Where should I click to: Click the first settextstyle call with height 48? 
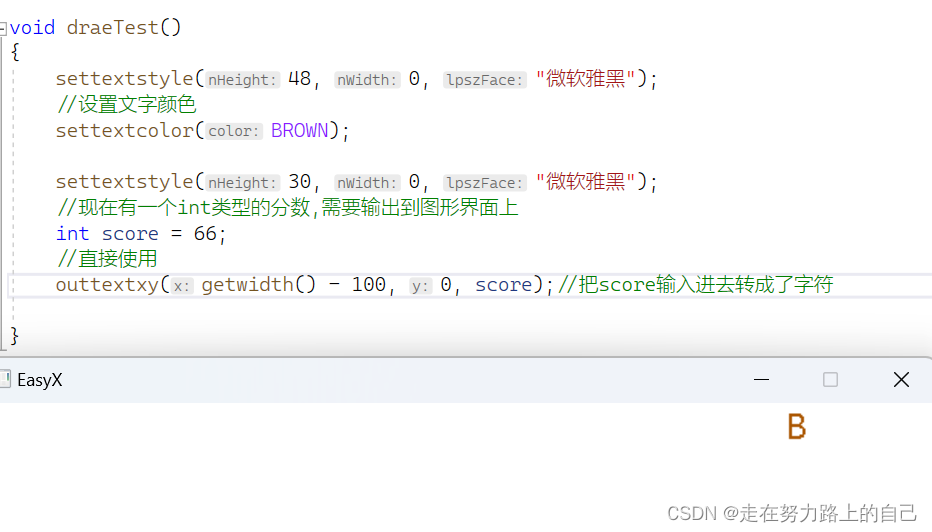pyautogui.click(x=124, y=78)
